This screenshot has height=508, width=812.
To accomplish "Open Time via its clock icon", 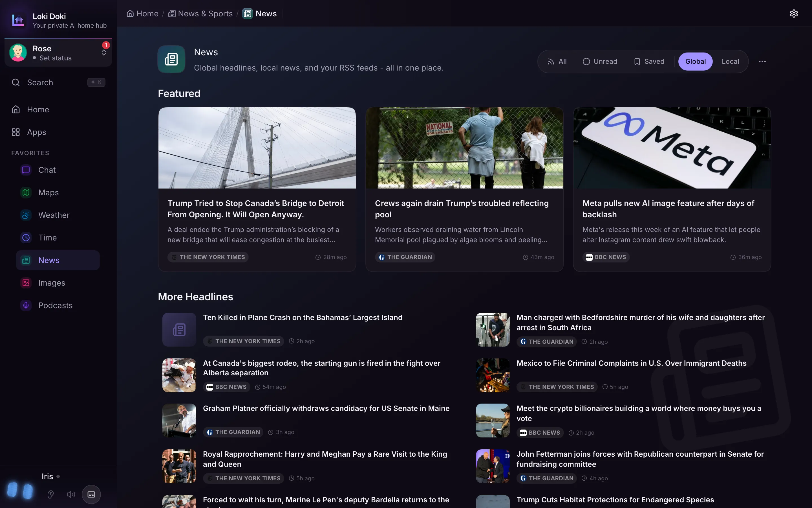I will [x=26, y=238].
